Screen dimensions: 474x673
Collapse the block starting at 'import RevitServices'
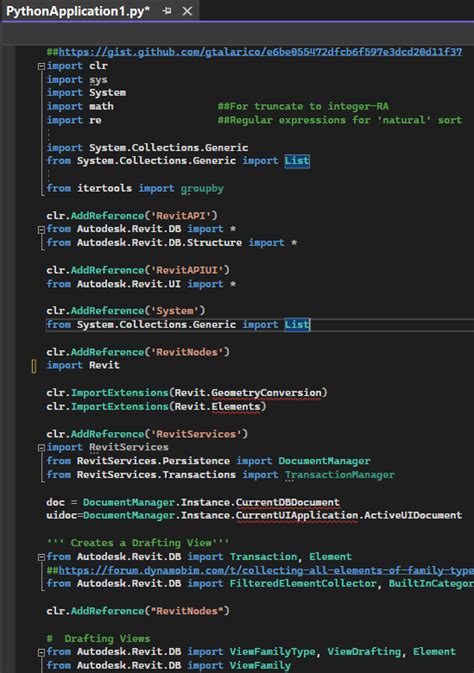pos(41,448)
